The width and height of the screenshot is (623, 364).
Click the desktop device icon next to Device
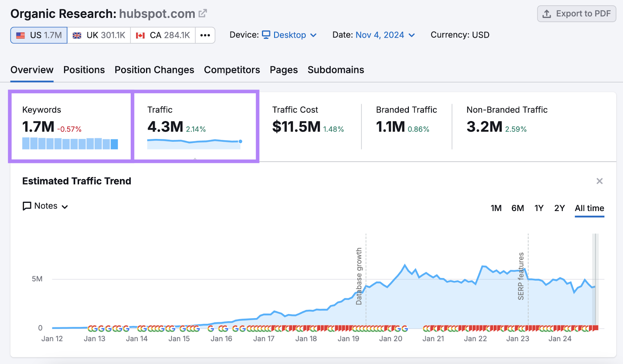click(266, 35)
